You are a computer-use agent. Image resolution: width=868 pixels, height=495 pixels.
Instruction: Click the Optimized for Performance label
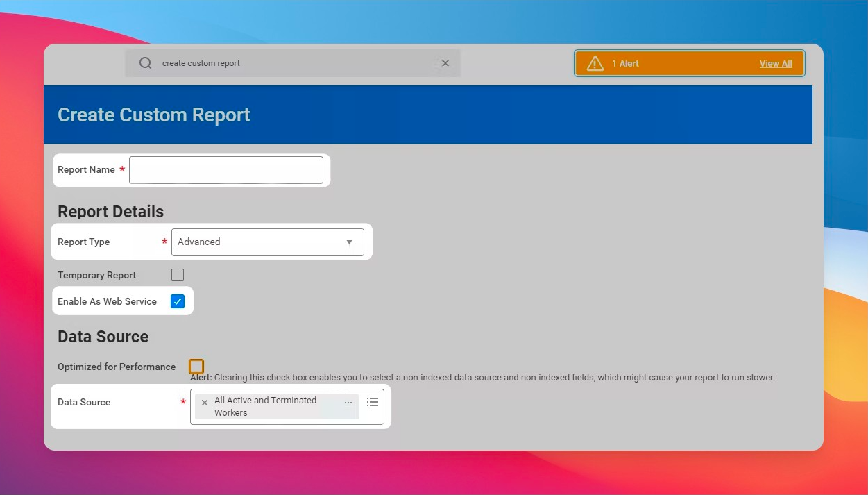pyautogui.click(x=117, y=367)
